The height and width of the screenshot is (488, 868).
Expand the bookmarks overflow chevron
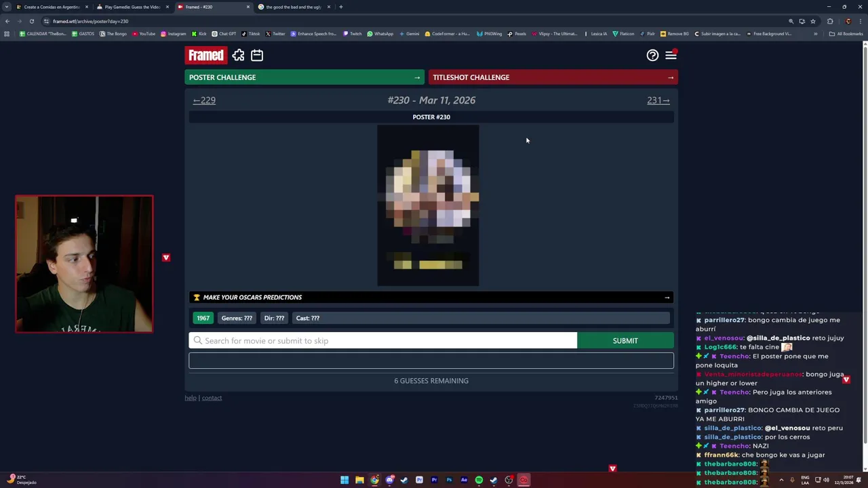pos(815,34)
